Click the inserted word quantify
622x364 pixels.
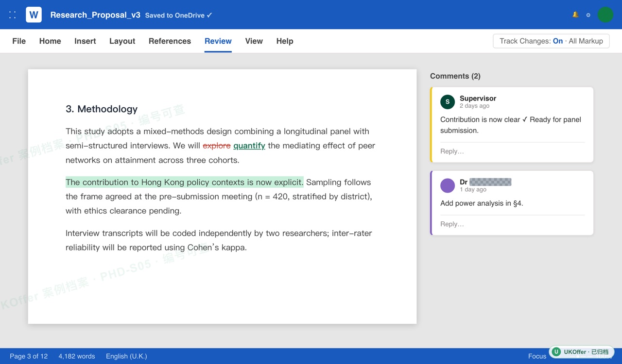tap(249, 146)
